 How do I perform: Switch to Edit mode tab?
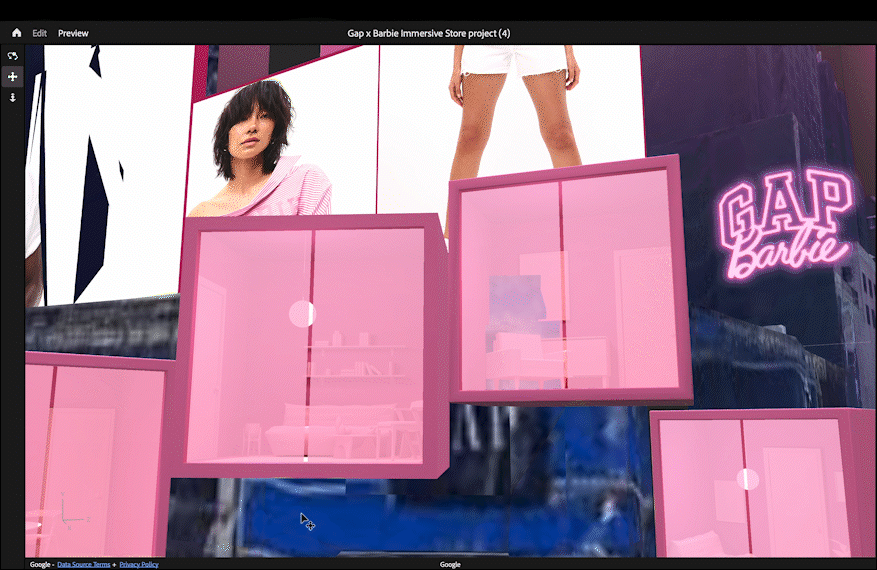(39, 33)
